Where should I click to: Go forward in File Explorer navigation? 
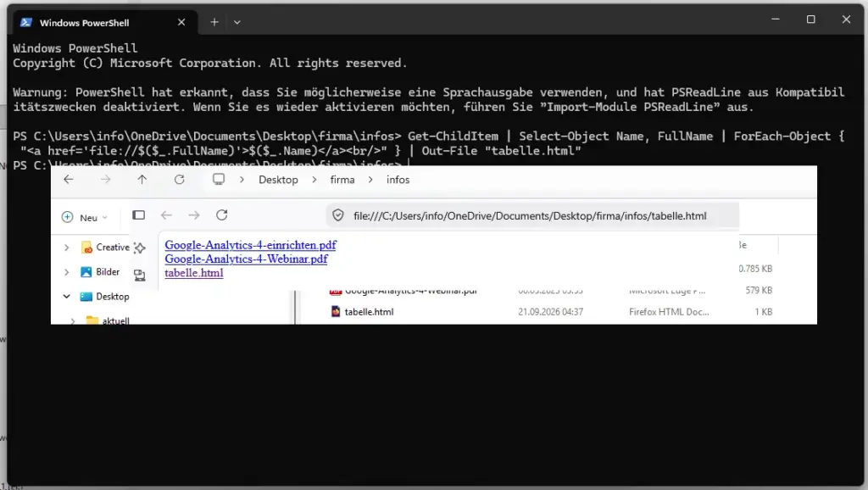106,180
